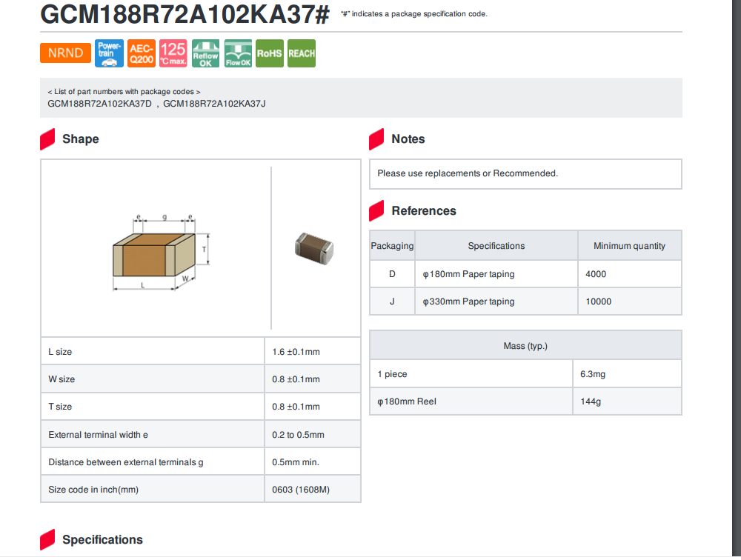The width and height of the screenshot is (741, 560).
Task: Click the AEC-Q200 badge icon
Action: coord(142,53)
